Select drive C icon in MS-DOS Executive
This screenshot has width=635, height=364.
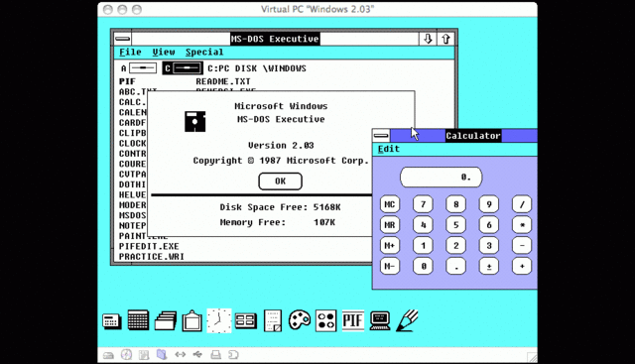[183, 68]
